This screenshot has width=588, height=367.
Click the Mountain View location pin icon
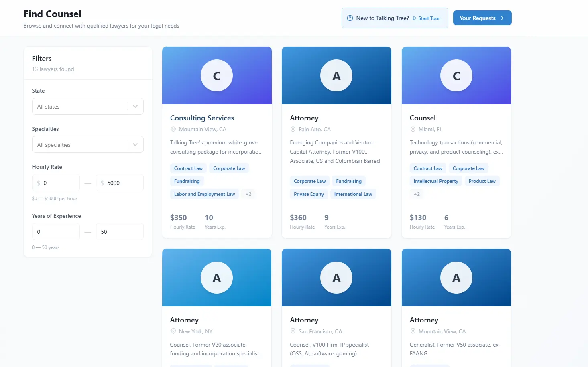click(x=173, y=129)
